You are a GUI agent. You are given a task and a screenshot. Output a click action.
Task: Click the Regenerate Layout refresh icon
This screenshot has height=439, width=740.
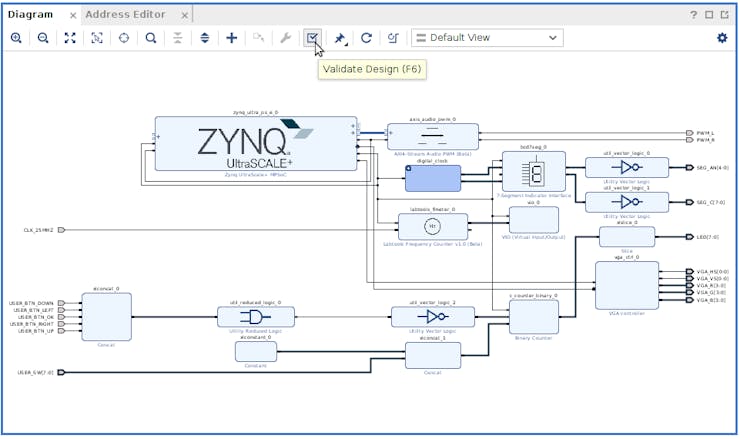click(366, 38)
